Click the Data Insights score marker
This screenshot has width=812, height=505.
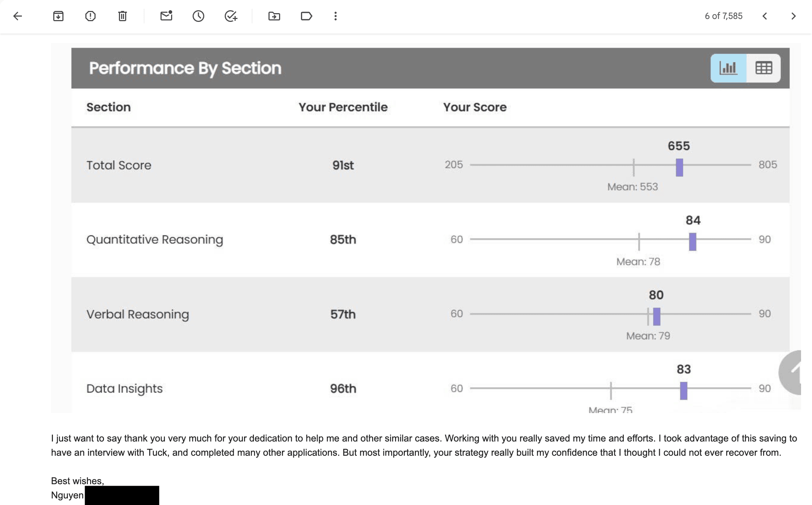(x=684, y=390)
